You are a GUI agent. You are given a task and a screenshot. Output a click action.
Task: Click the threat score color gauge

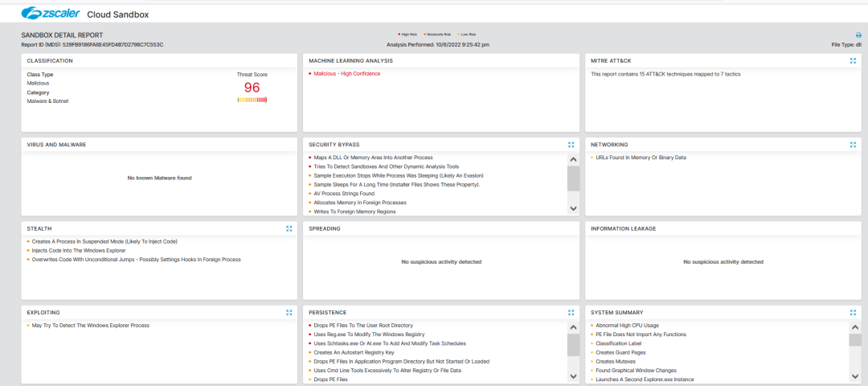click(252, 101)
